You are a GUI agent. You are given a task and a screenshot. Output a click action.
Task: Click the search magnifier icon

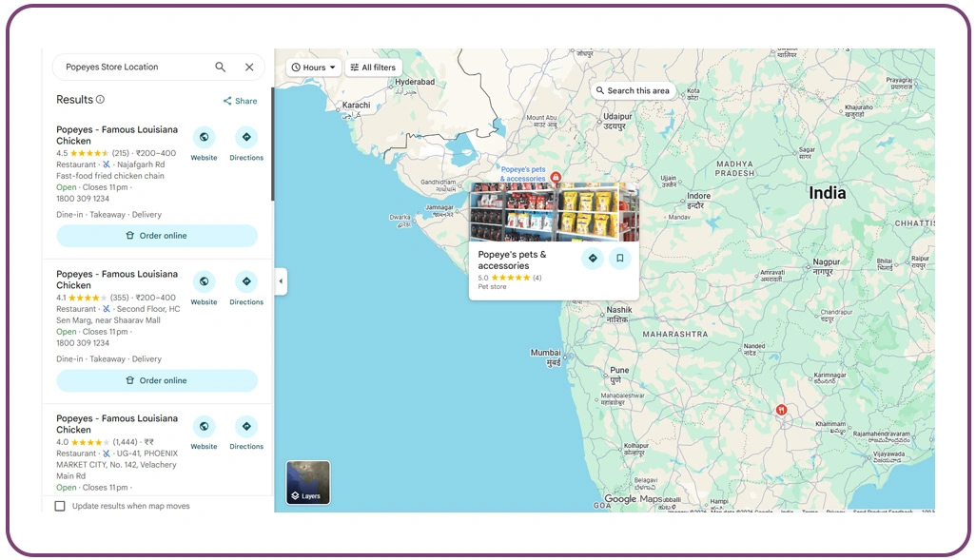point(220,68)
